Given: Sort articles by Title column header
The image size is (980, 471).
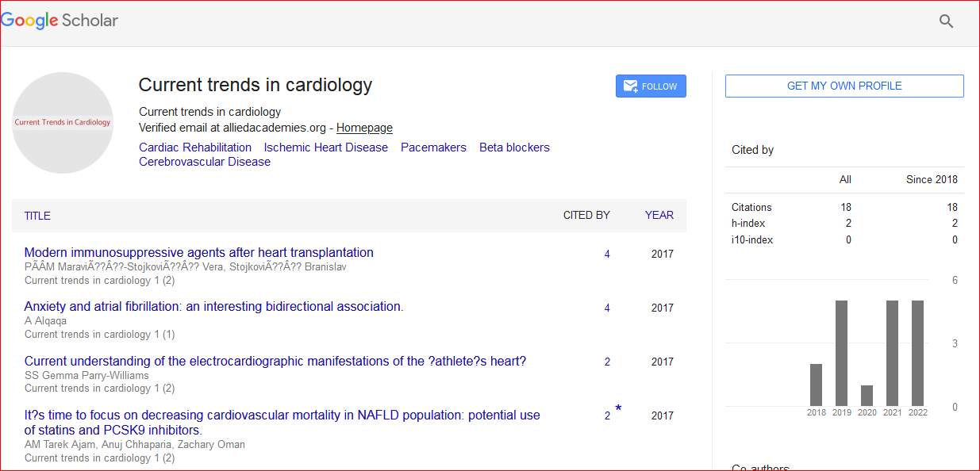Looking at the screenshot, I should tap(37, 216).
